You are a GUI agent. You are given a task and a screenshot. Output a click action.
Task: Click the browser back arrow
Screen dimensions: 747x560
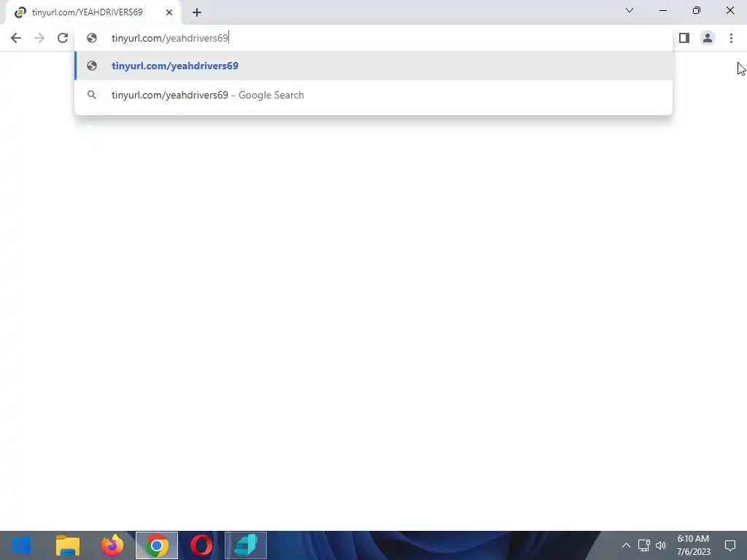[16, 38]
